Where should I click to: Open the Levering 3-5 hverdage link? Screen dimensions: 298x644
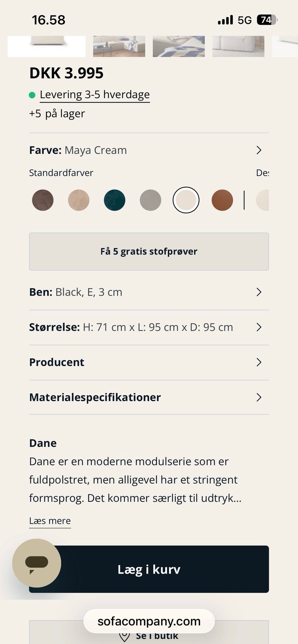(x=95, y=95)
